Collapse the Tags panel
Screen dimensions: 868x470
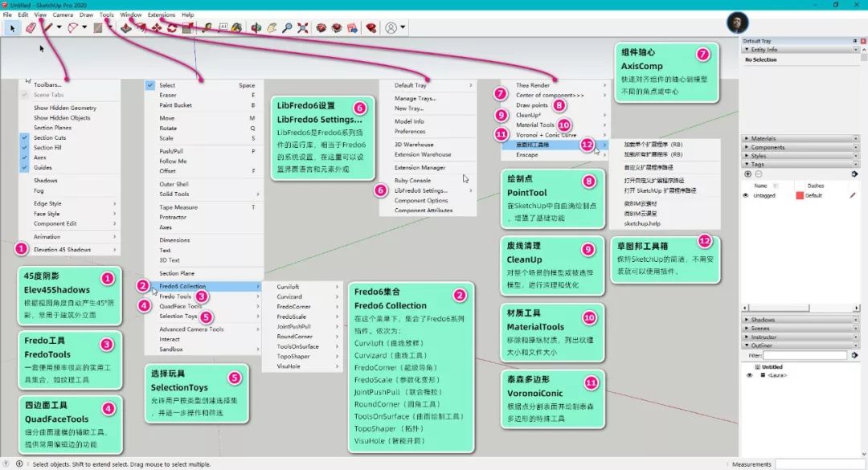747,165
